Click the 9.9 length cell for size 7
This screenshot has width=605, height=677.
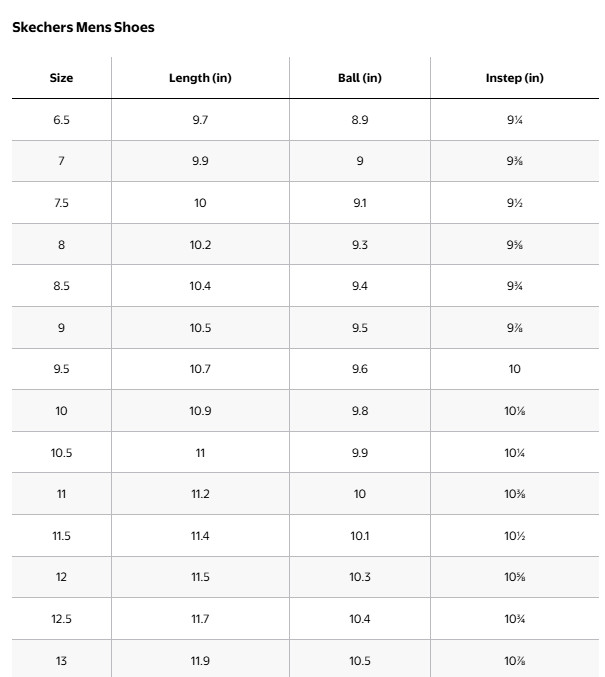tap(200, 161)
